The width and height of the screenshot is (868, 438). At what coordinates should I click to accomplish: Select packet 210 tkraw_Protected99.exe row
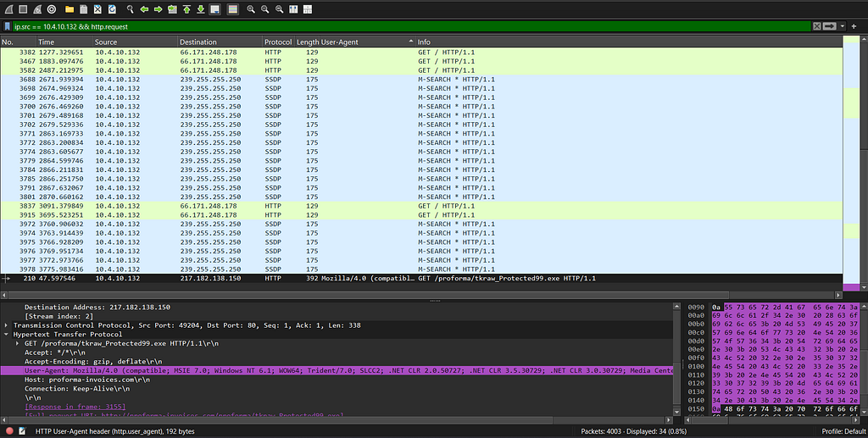[x=421, y=278]
